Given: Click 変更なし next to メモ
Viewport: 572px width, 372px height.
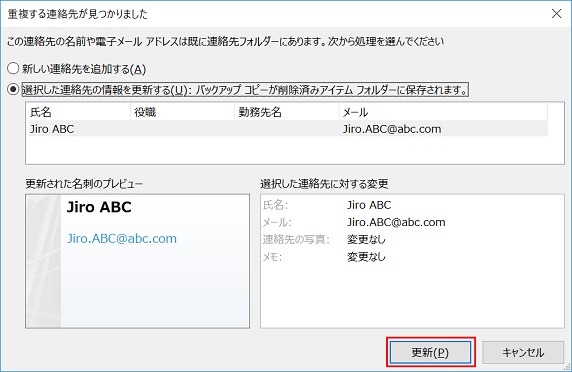Looking at the screenshot, I should [366, 257].
